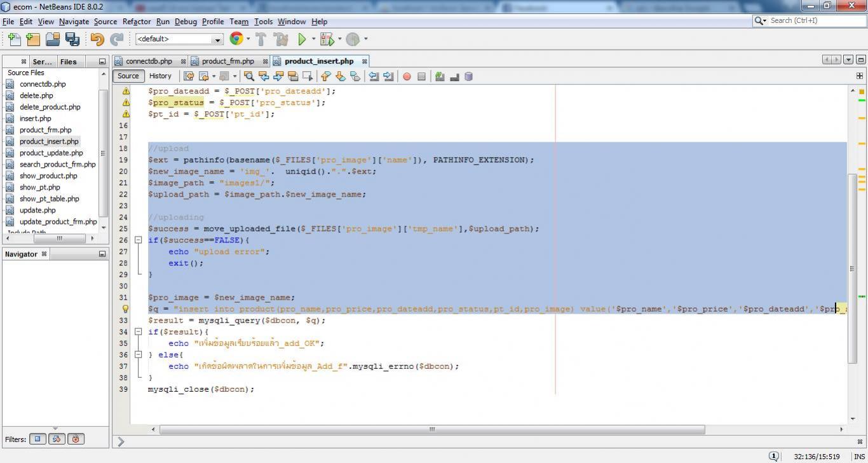
Task: Click the notification icon in the status bar
Action: [x=774, y=456]
